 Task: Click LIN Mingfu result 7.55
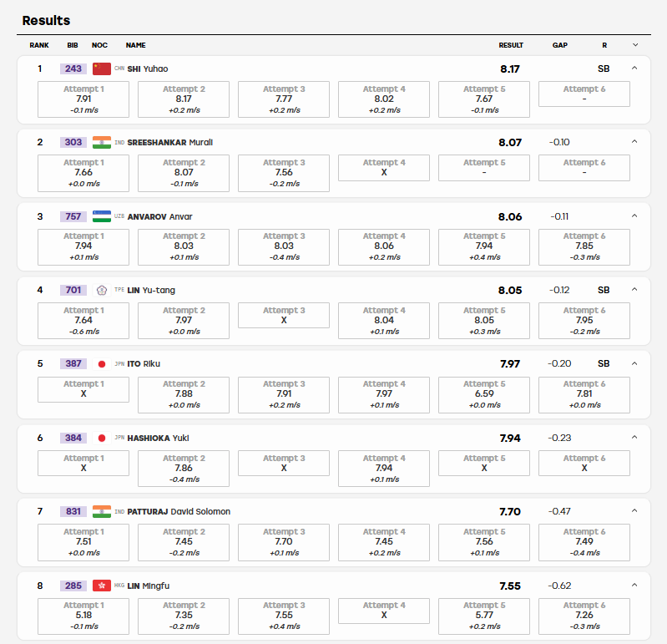coord(510,586)
